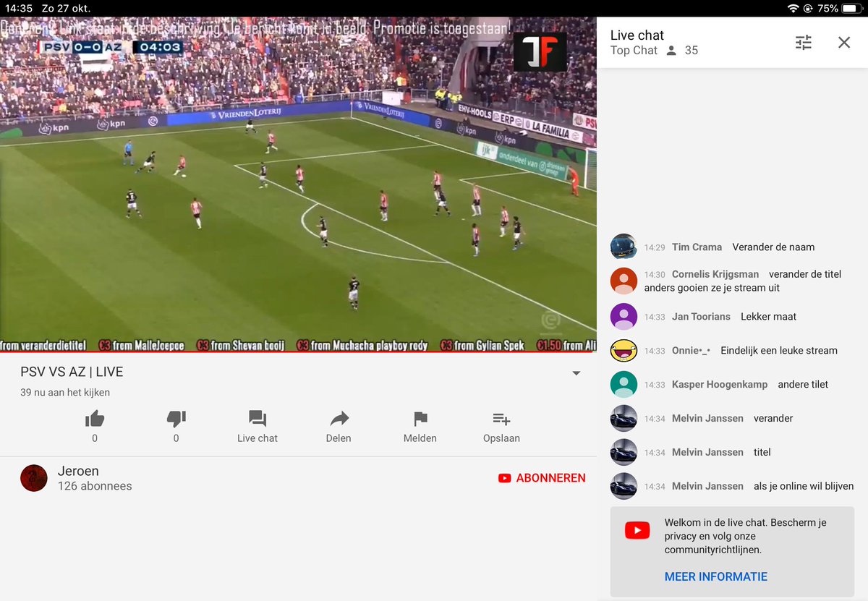Image resolution: width=868 pixels, height=601 pixels.
Task: Tap the YouTube icon beside ABONNEREN
Action: pos(505,478)
